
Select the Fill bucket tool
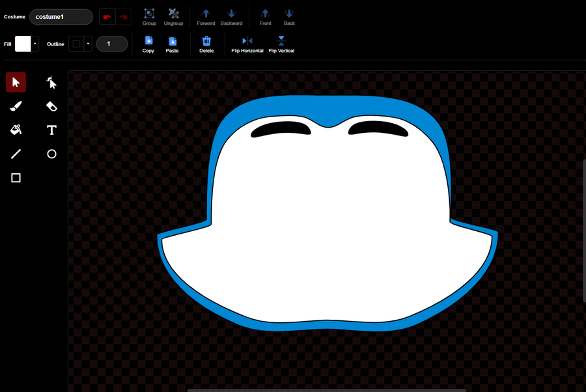16,130
